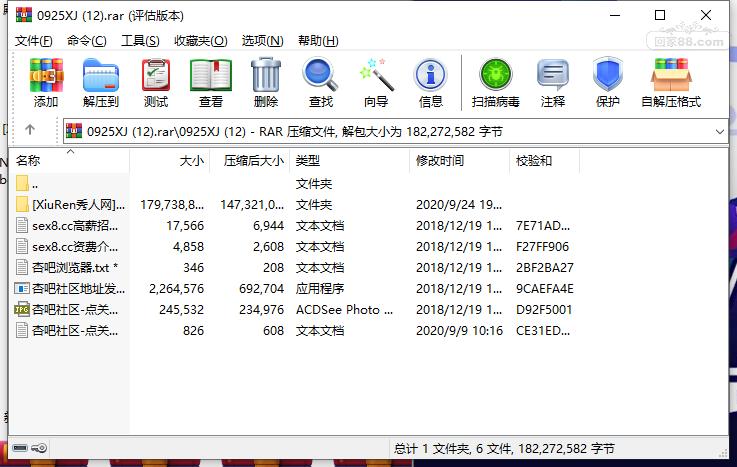
Task: Click the 信息 (Info) toolbar icon
Action: (x=430, y=75)
